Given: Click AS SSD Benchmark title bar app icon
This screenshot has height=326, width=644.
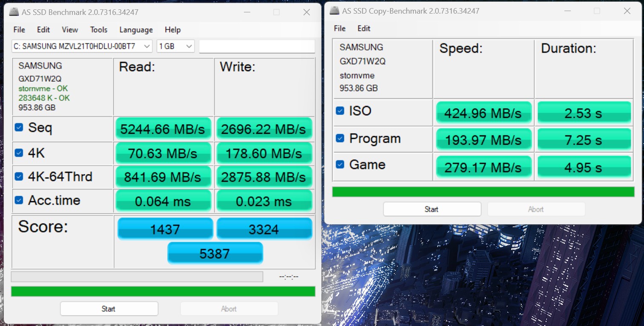Looking at the screenshot, I should pyautogui.click(x=14, y=12).
